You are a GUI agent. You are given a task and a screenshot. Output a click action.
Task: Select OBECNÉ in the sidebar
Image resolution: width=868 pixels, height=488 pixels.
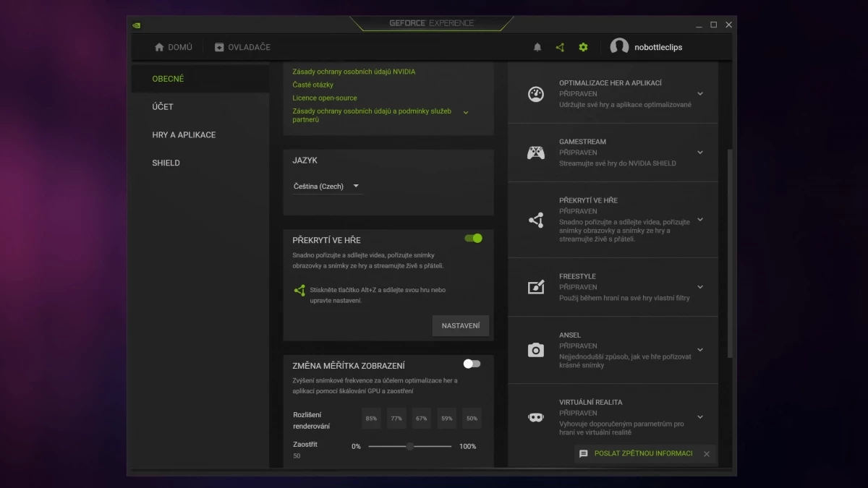point(200,79)
